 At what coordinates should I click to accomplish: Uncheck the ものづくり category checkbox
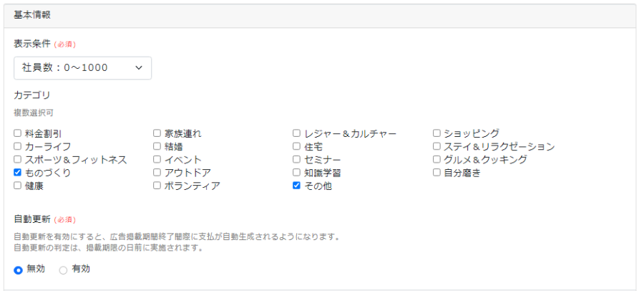pos(18,173)
